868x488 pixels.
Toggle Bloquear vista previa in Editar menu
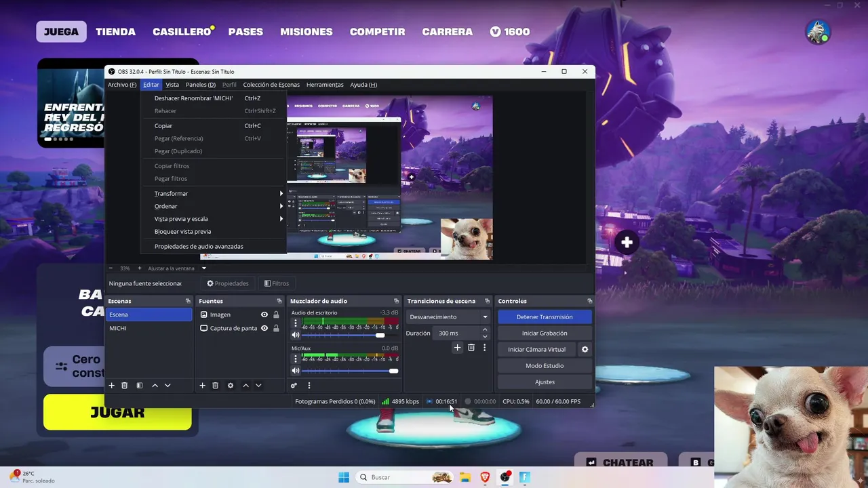pyautogui.click(x=182, y=232)
